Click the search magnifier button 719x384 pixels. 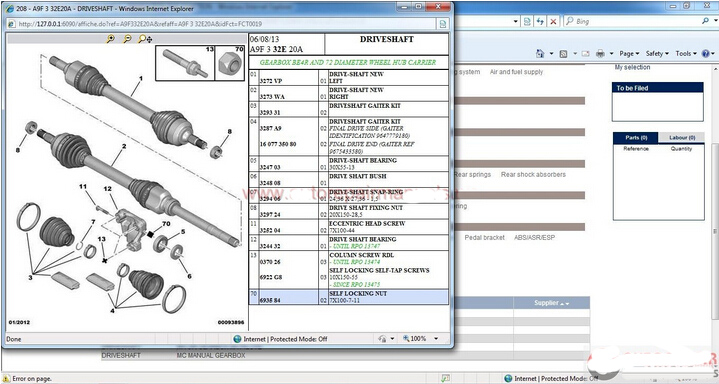coord(705,21)
